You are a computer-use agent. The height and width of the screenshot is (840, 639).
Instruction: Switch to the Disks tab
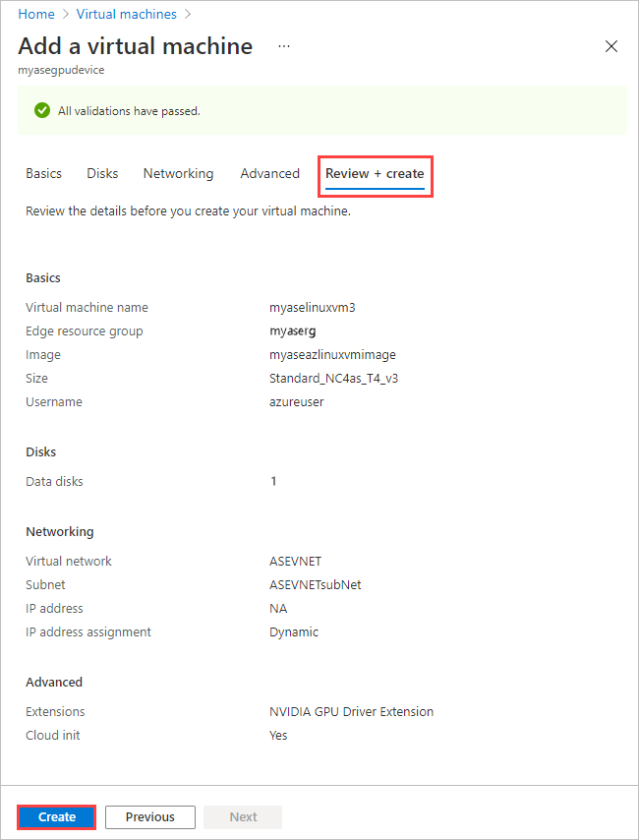pos(101,173)
